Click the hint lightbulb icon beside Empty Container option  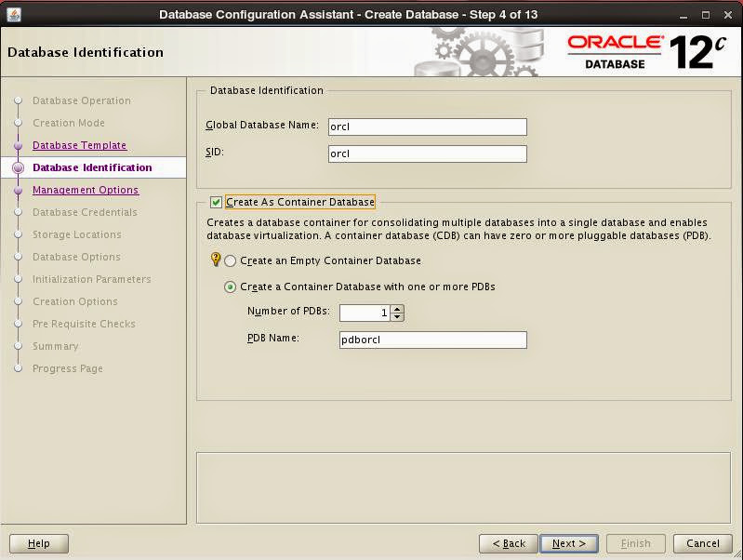(x=216, y=260)
